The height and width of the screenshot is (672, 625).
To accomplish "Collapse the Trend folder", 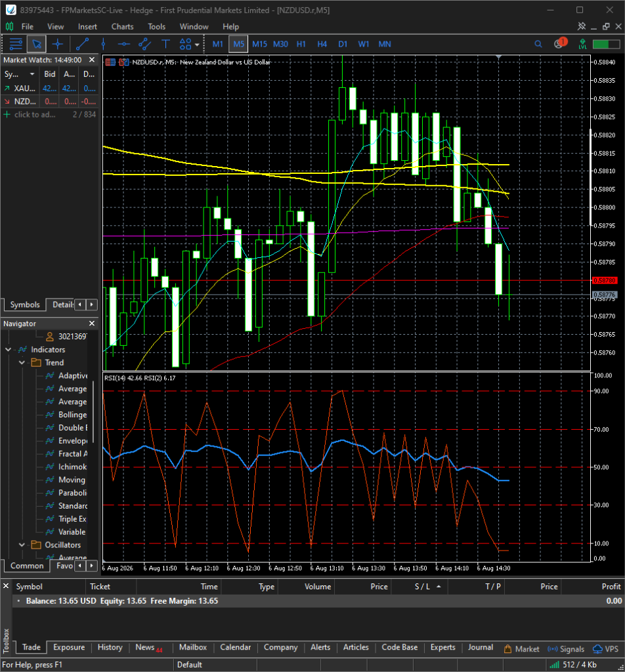I will click(22, 362).
